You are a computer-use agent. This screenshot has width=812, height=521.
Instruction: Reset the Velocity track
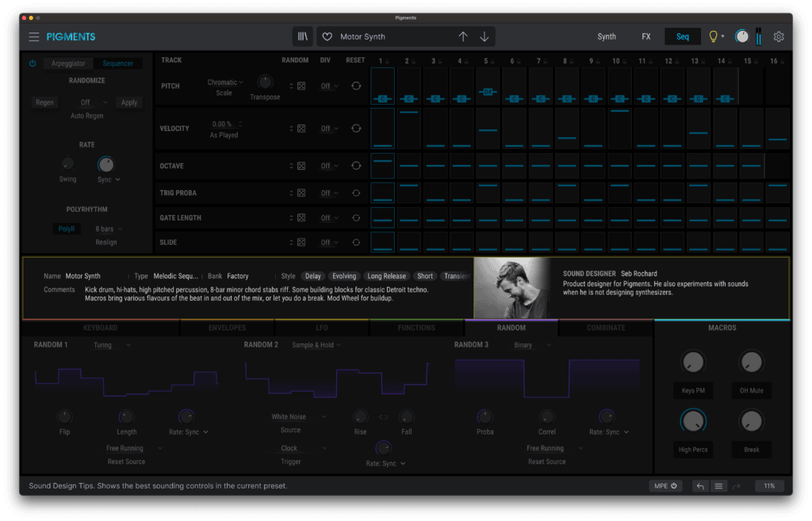pos(356,128)
